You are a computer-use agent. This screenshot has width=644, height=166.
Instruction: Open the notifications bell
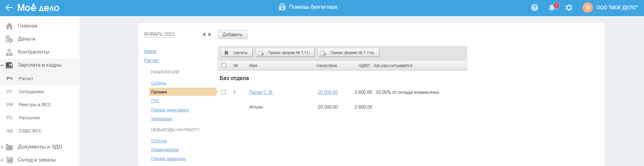click(x=552, y=8)
